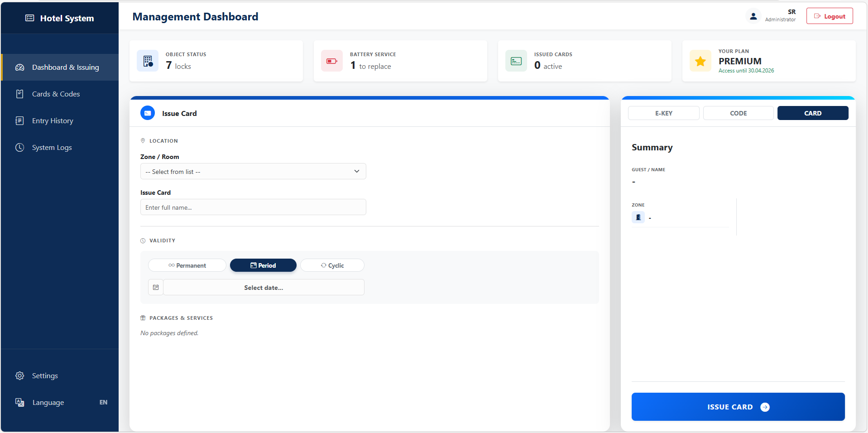Select the CODE tab

pos(738,113)
